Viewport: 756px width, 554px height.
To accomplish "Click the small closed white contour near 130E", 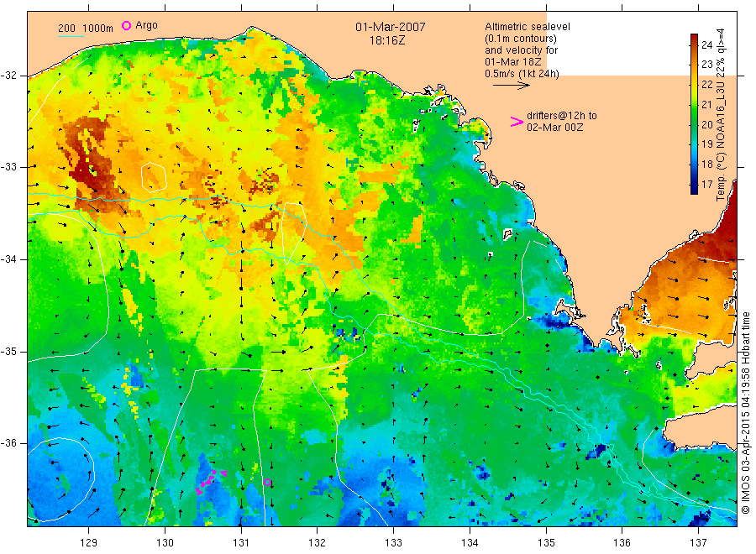I will [154, 177].
